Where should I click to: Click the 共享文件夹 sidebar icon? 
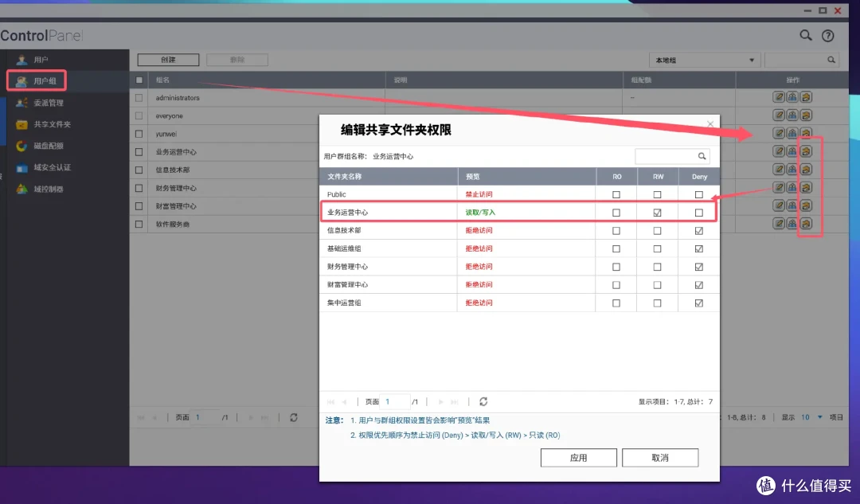tap(22, 124)
